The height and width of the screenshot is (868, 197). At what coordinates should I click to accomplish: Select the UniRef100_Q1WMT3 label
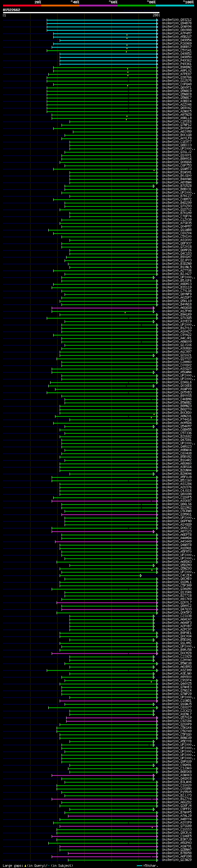click(x=176, y=169)
